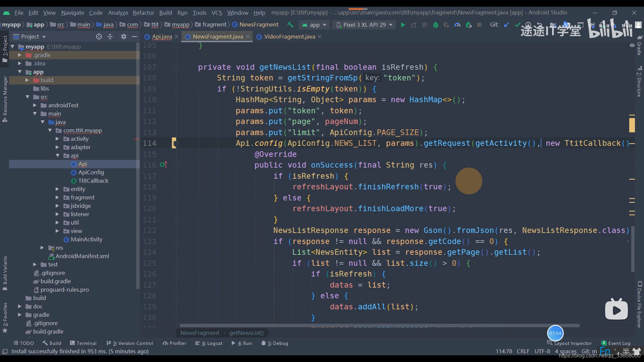Toggle fold marker at line 109
Image resolution: width=644 pixels, height=362 pixels.
coord(176,89)
